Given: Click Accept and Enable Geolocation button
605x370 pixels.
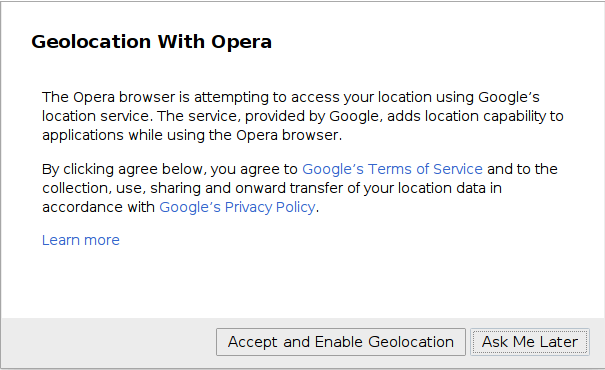Looking at the screenshot, I should [341, 342].
